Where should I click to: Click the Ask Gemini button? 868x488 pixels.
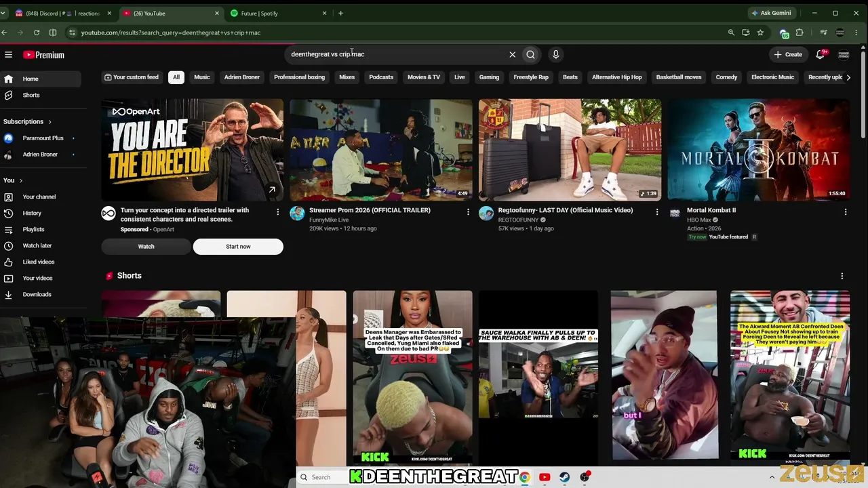(x=771, y=13)
